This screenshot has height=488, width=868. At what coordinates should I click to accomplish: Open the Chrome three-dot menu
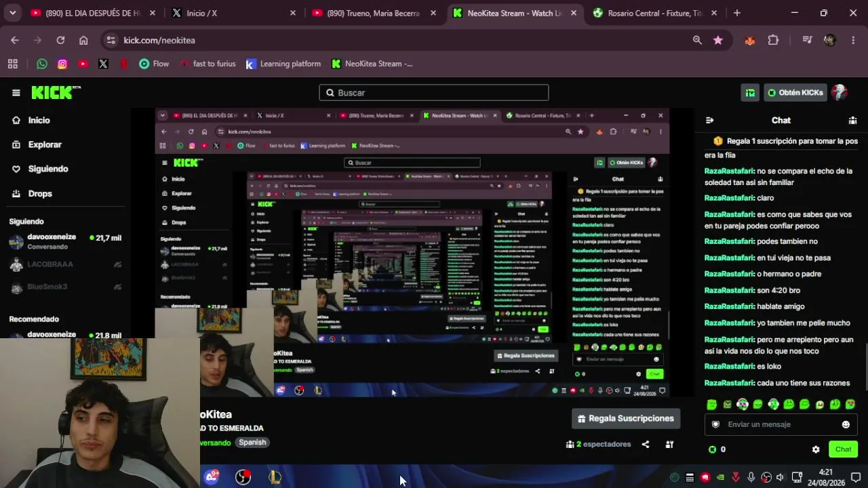[x=853, y=40]
